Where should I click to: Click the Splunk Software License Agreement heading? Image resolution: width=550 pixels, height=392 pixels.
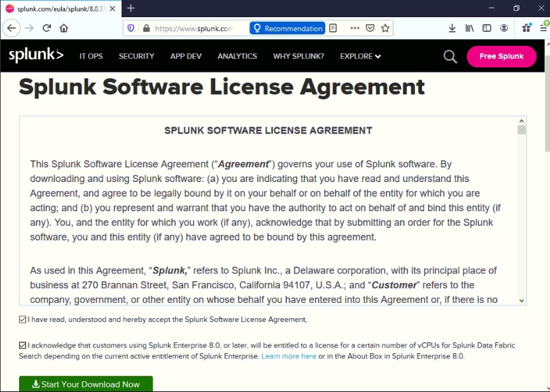tap(222, 87)
